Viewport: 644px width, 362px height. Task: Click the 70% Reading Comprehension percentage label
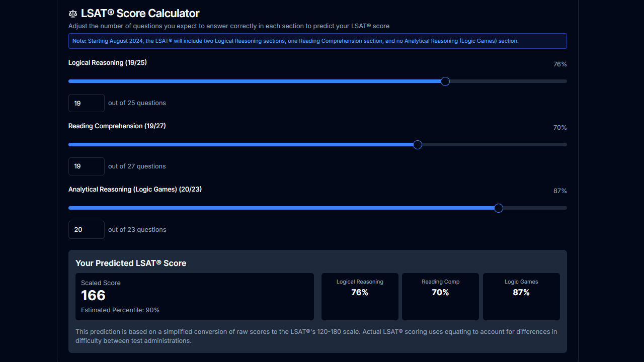559,127
